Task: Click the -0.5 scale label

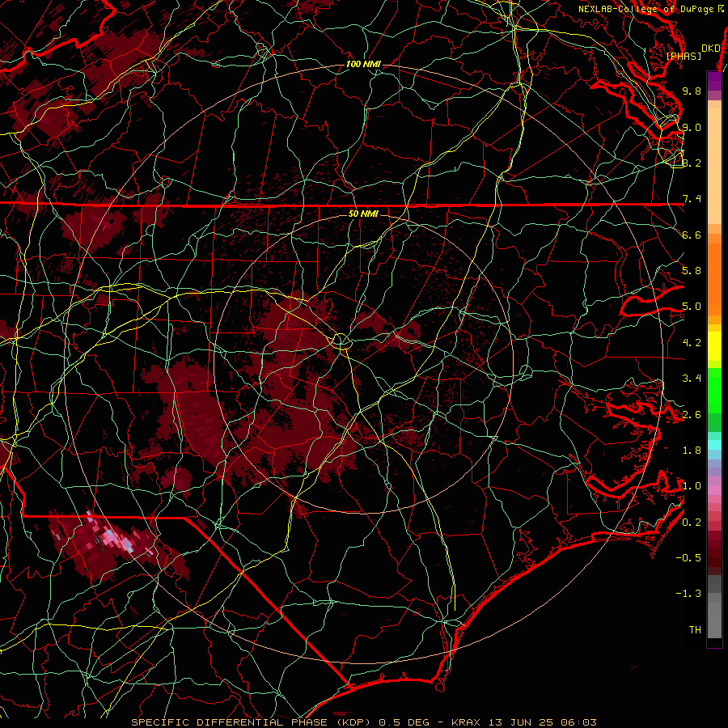Action: tap(688, 558)
